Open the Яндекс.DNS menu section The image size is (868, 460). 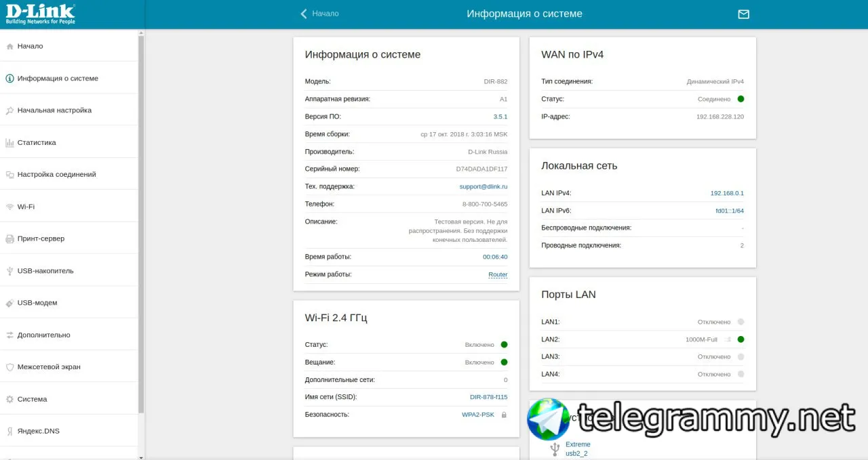click(x=68, y=431)
